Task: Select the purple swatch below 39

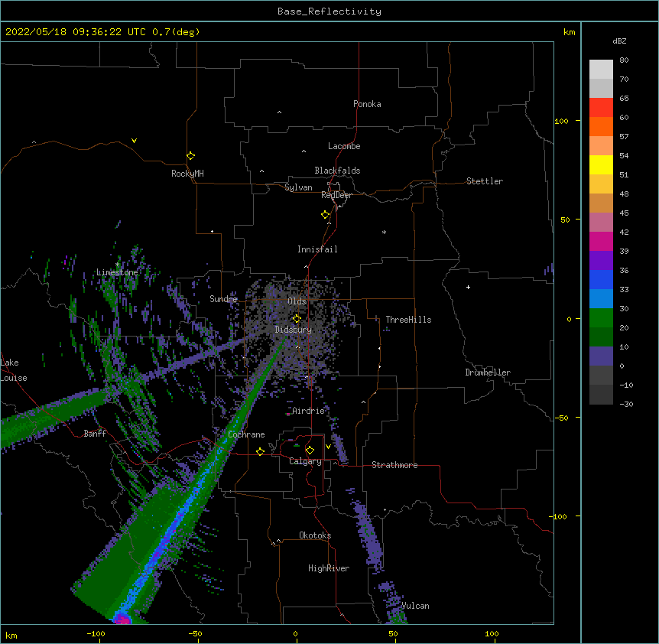Action: point(601,260)
